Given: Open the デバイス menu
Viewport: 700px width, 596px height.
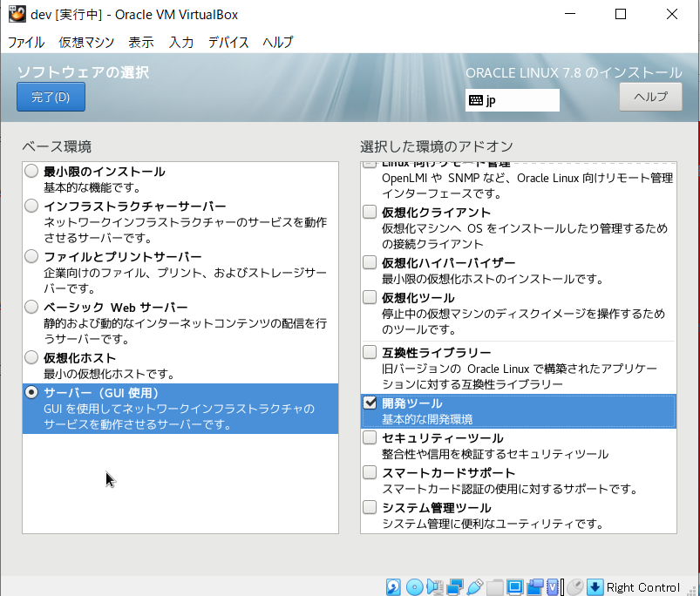Looking at the screenshot, I should coord(228,43).
